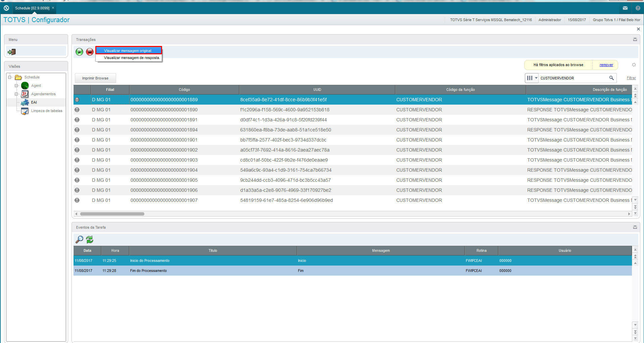Viewport: 644px width, 343px height.
Task: Focus the CUSTOMERVENDOR search field
Action: pos(573,78)
